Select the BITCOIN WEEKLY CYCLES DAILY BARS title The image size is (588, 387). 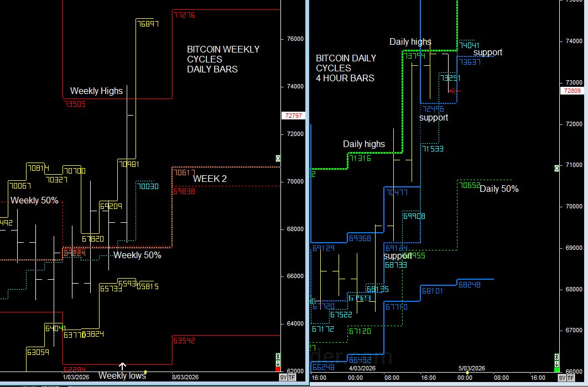[223, 59]
